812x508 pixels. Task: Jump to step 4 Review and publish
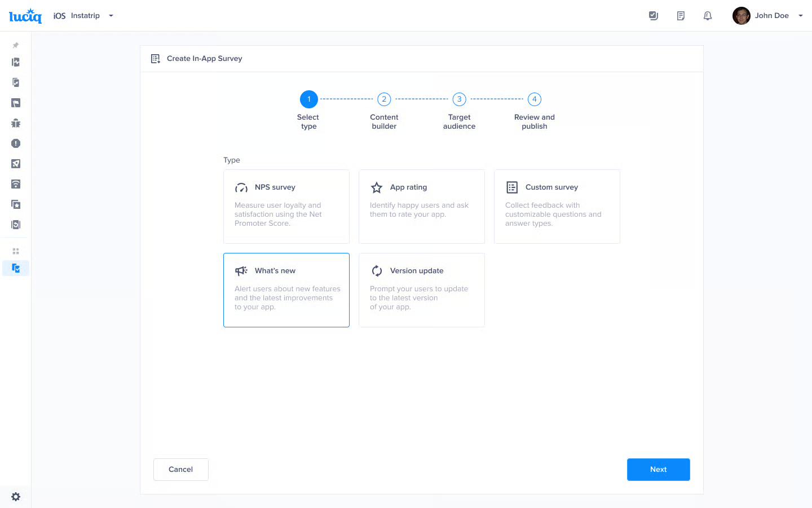[534, 99]
